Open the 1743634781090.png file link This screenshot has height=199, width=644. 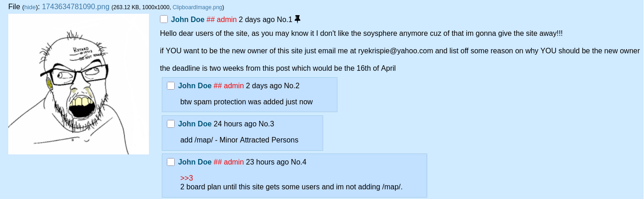pos(75,7)
